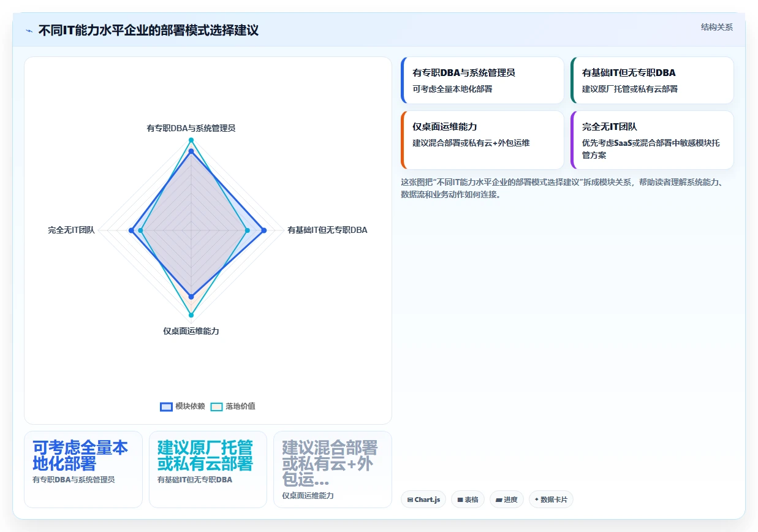Click the 表格 tag icon
Screen dimensions: 758x532
[460, 500]
